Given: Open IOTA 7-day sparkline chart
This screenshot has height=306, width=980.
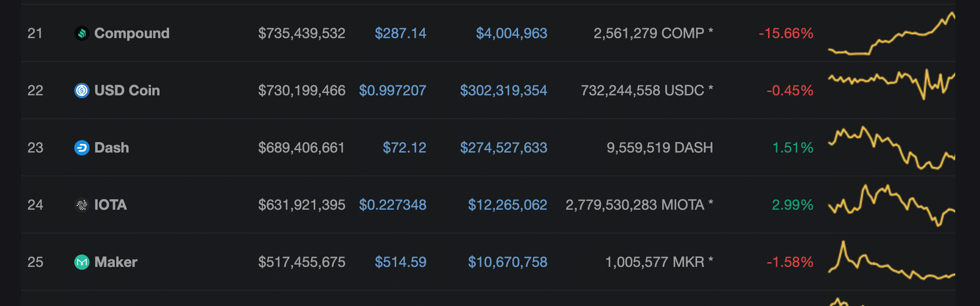Looking at the screenshot, I should pos(891,205).
